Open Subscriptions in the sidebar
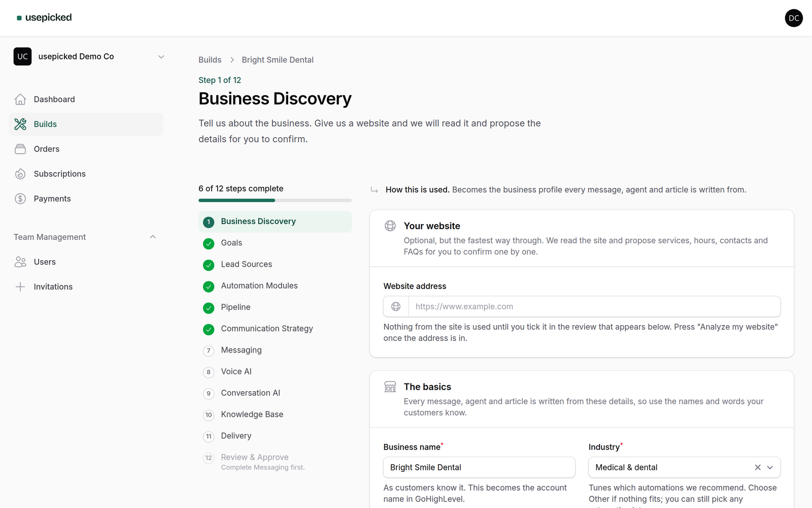 [x=86, y=174]
